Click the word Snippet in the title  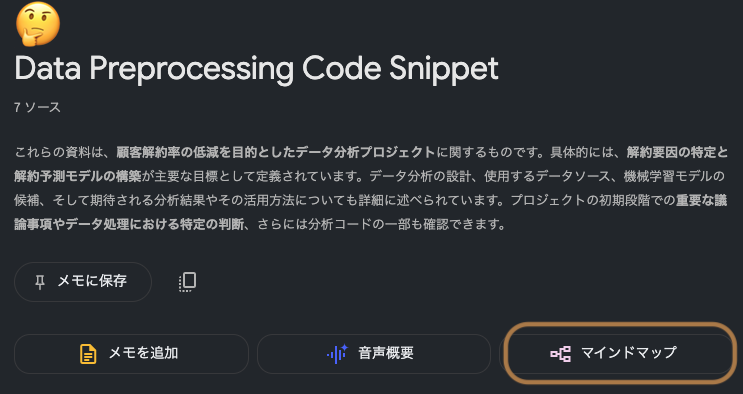(x=444, y=69)
